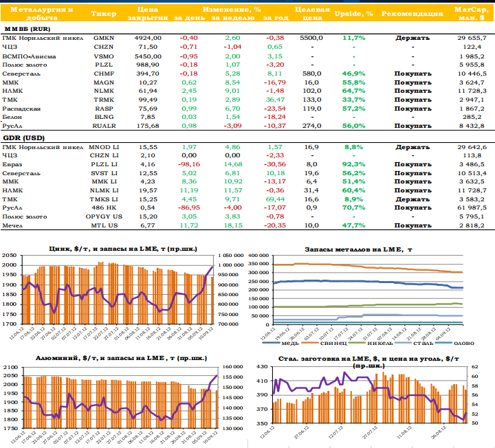The image size is (495, 448).
Task: Select the 175,68 closing price
Action: coord(148,126)
